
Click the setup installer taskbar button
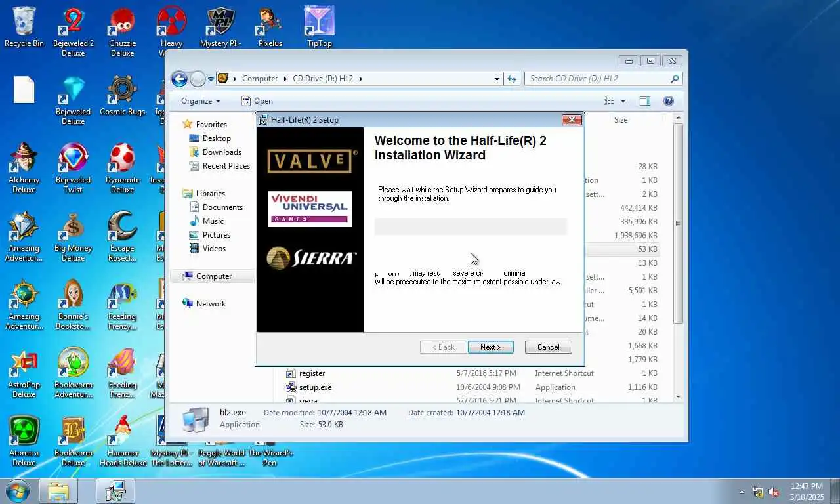click(x=115, y=491)
